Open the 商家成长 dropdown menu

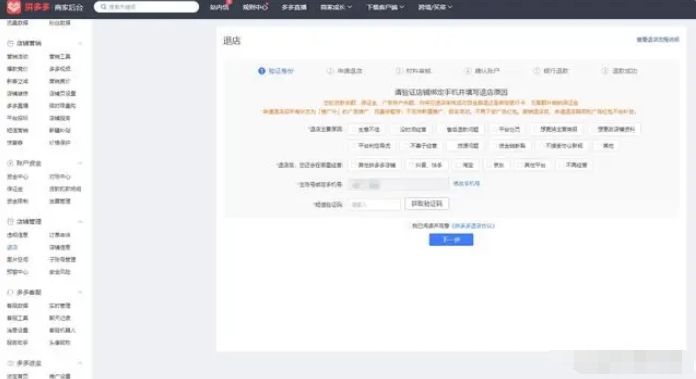(336, 7)
